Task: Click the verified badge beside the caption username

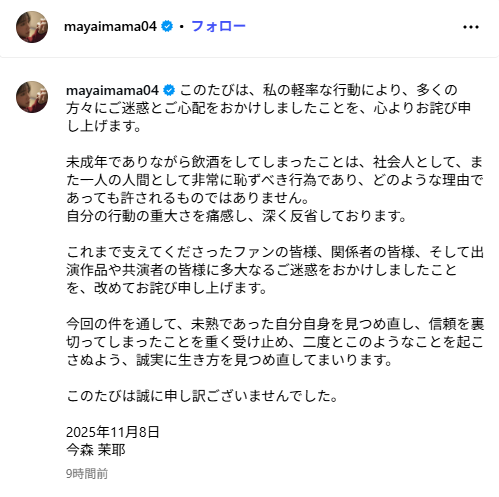Action: point(169,90)
